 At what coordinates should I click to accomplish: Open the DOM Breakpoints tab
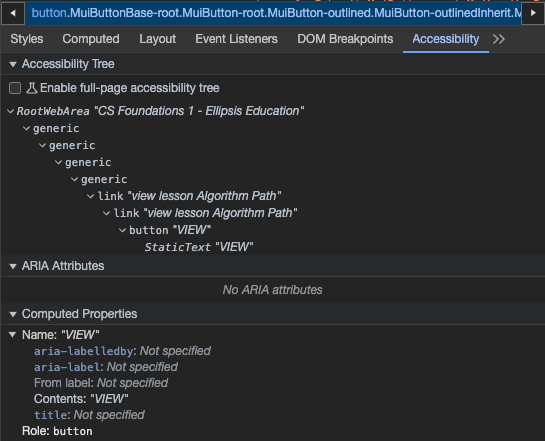(x=345, y=39)
